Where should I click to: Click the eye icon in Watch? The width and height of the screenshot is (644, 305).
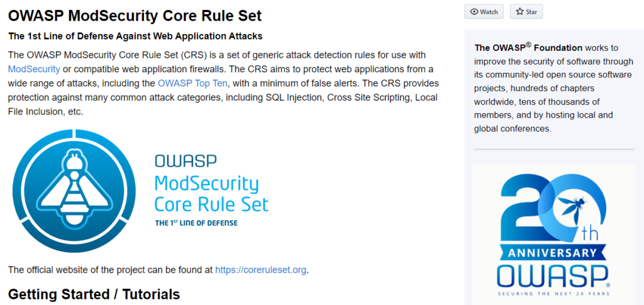click(x=474, y=12)
